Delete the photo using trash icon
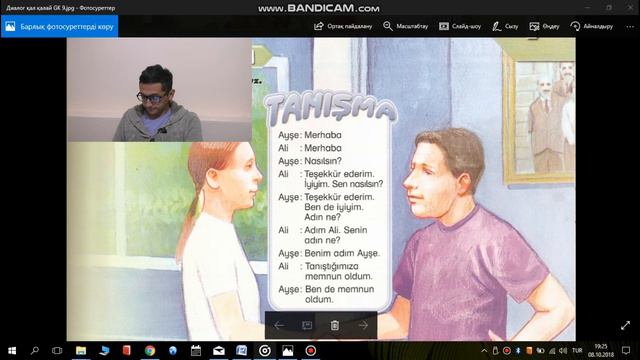The width and height of the screenshot is (640, 360). 335,325
